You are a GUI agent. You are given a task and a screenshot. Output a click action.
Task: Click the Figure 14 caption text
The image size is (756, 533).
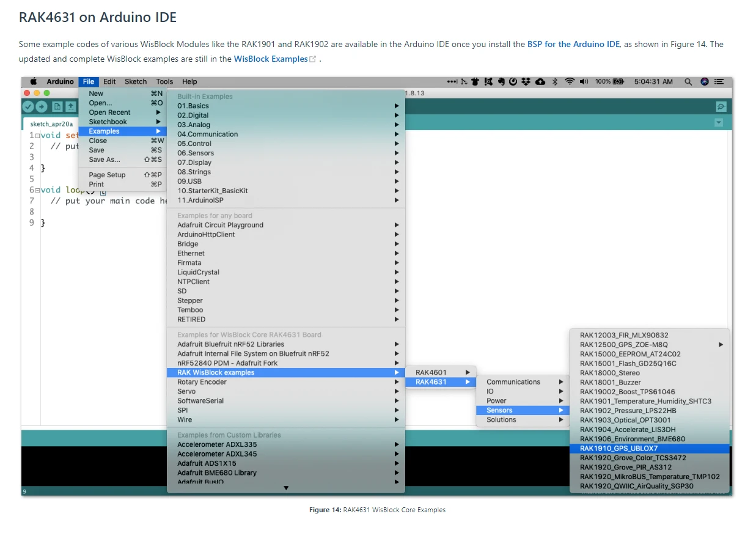click(377, 510)
